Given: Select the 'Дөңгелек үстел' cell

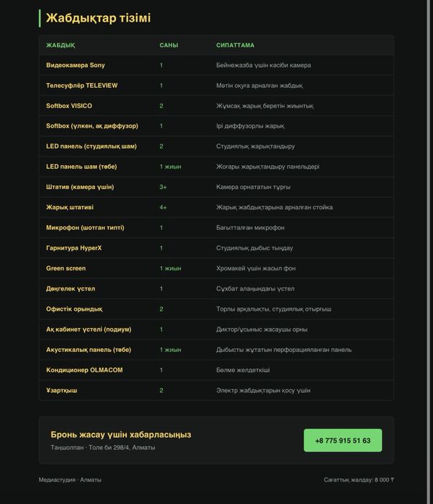Looking at the screenshot, I should click(71, 288).
